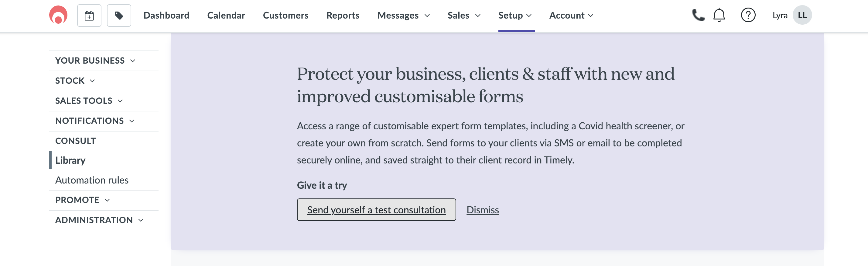Click the LL avatar for Lyra

[x=803, y=15]
